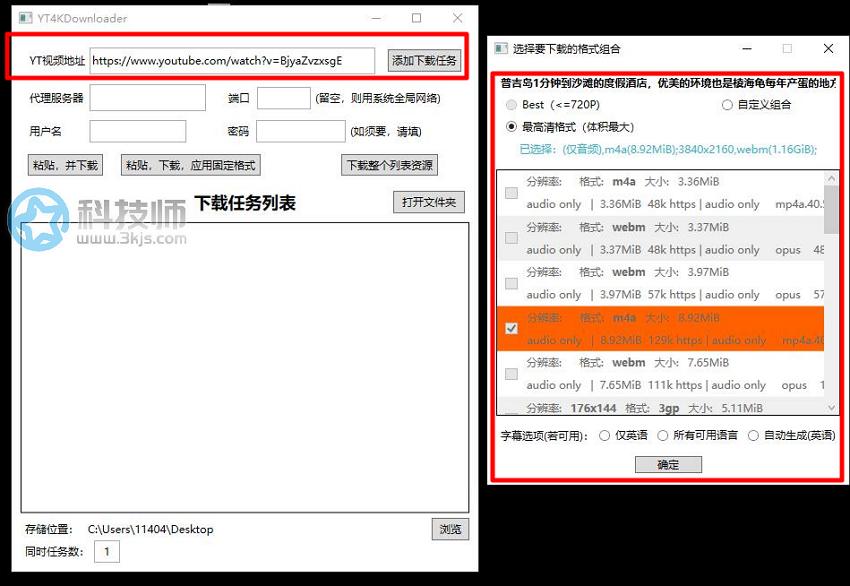Click the 已选择 selected formats summary text
The image size is (850, 586).
coord(668,149)
